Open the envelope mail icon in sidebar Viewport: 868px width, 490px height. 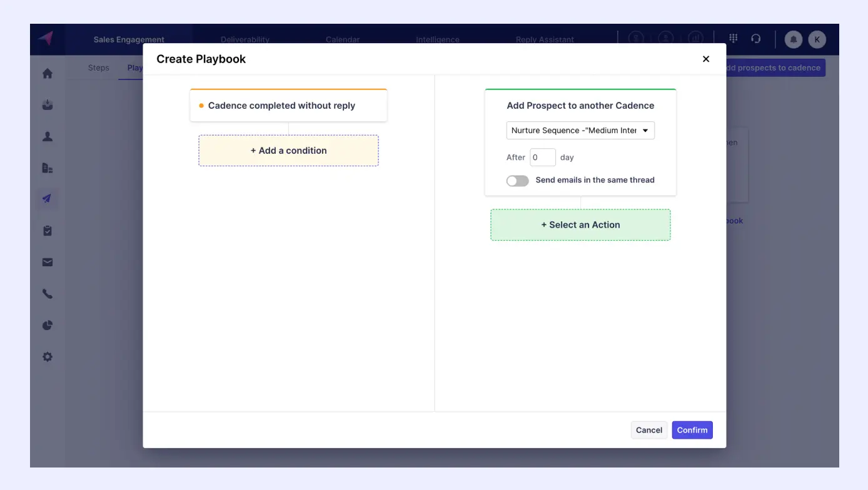click(48, 262)
